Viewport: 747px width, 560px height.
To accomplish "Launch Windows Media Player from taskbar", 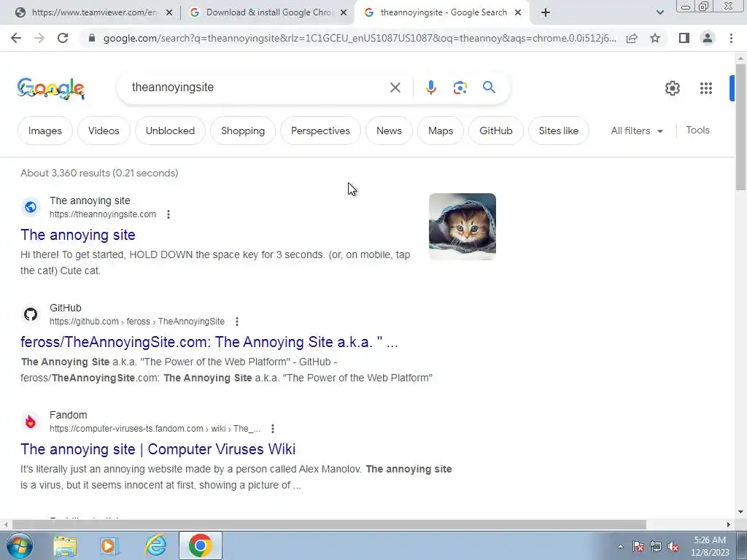I will [x=109, y=546].
